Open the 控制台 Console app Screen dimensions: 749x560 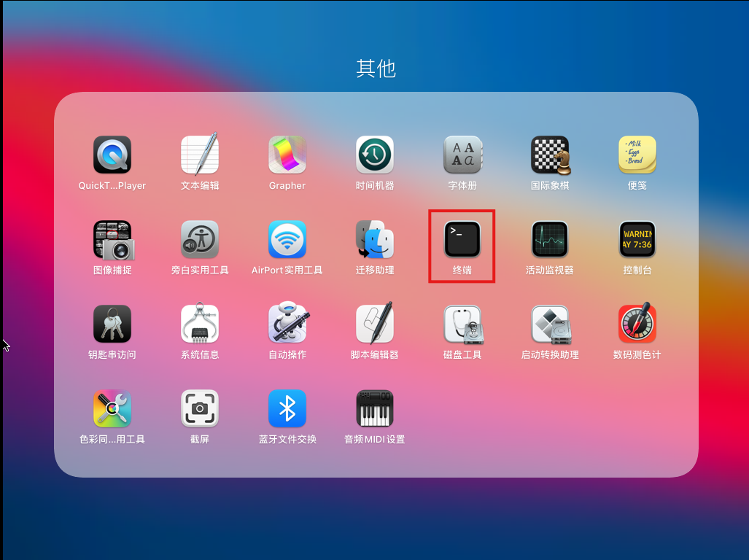[x=637, y=239]
